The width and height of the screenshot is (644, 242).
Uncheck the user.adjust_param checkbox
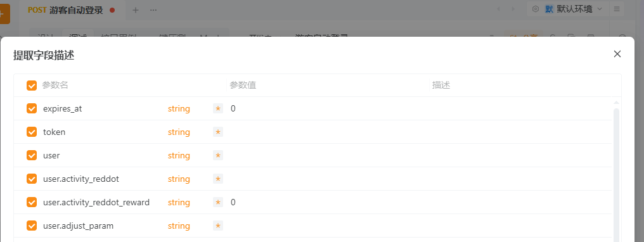pos(32,226)
